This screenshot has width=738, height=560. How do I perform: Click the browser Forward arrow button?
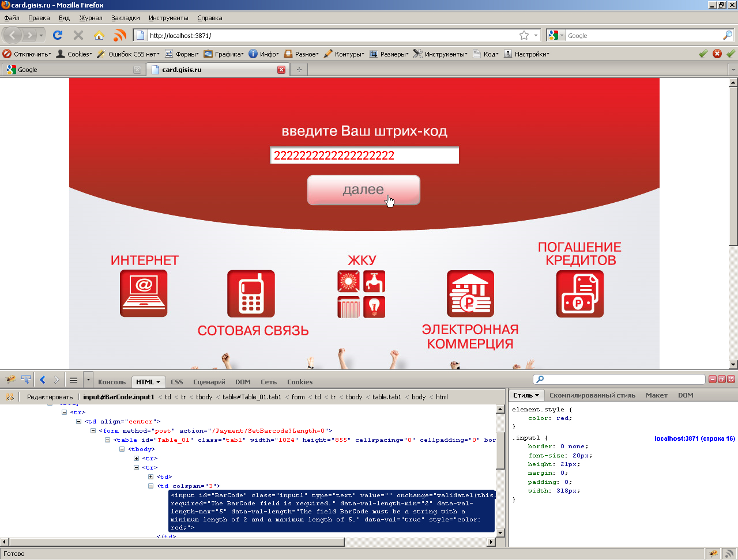(x=30, y=36)
